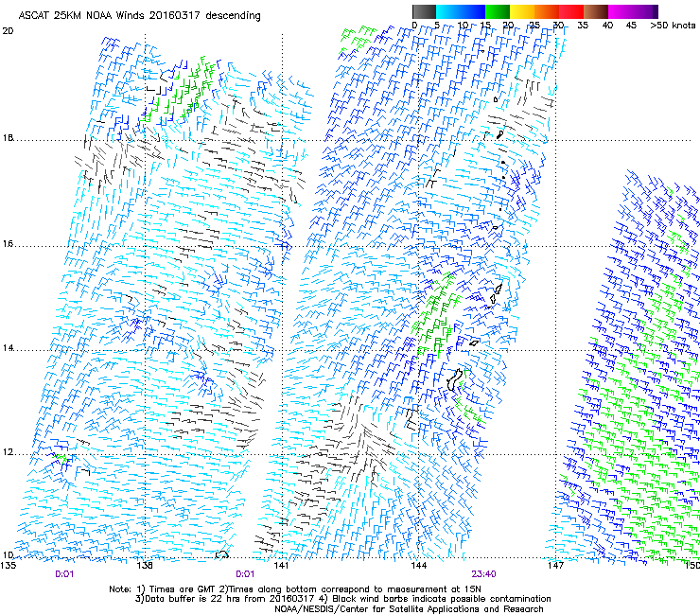Click the latitude label '12'

pos(8,452)
